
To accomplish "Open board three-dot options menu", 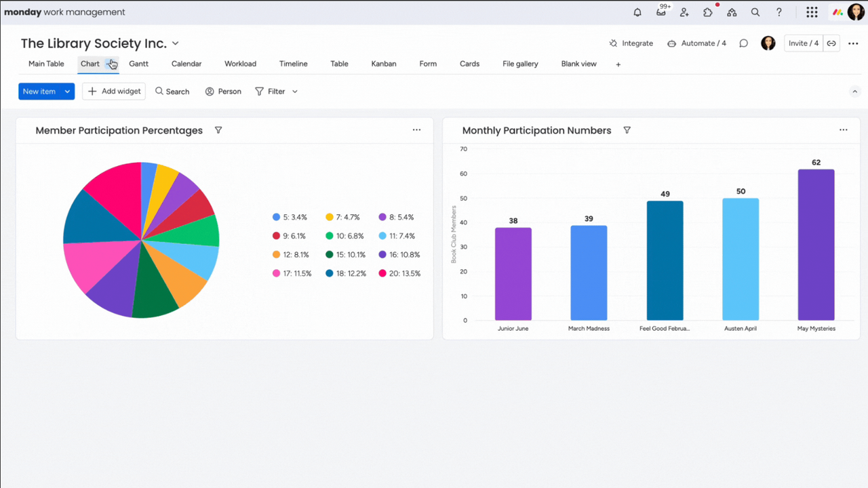I will tap(853, 43).
